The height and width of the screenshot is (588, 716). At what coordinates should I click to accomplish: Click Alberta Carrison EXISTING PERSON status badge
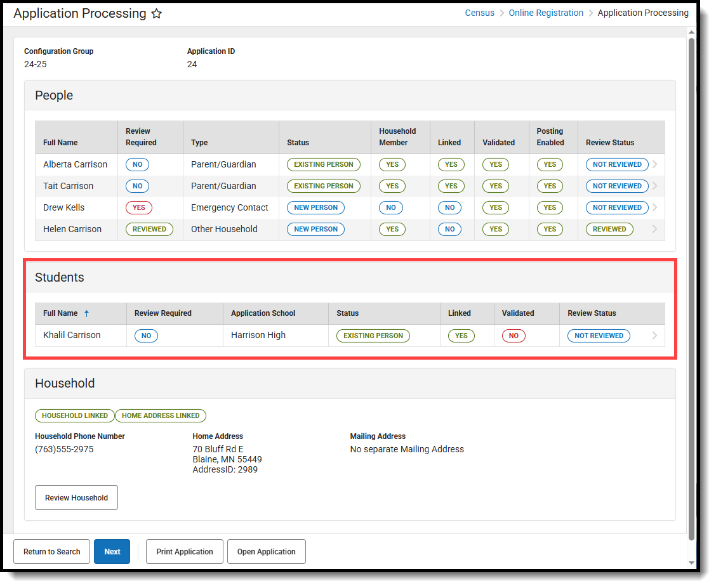[324, 164]
